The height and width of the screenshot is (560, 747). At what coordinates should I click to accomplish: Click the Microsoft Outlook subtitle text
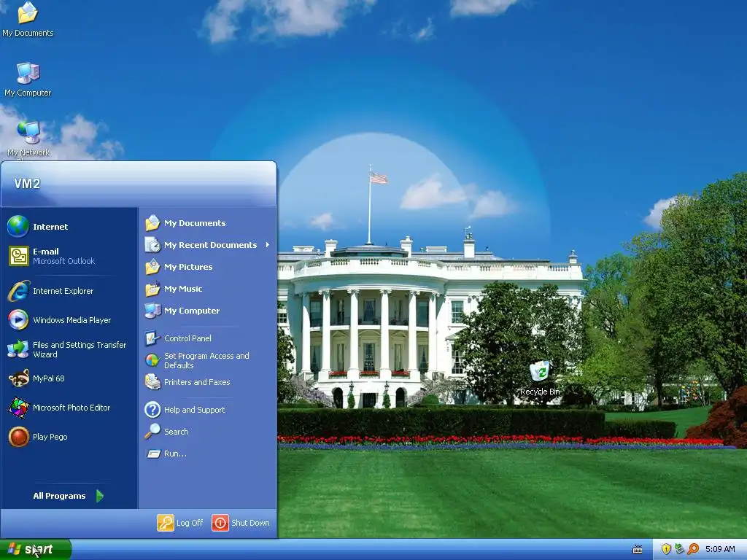tap(64, 261)
